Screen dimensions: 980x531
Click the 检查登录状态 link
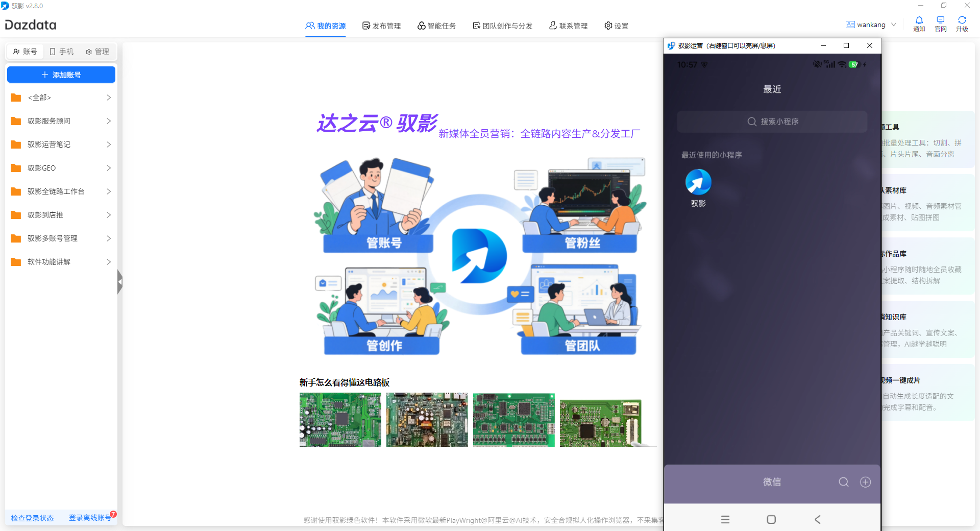[32, 518]
